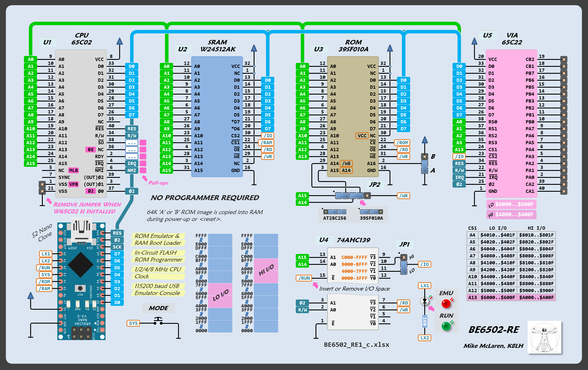
Task: Click the HI I/O memory map block
Action: [x=266, y=270]
